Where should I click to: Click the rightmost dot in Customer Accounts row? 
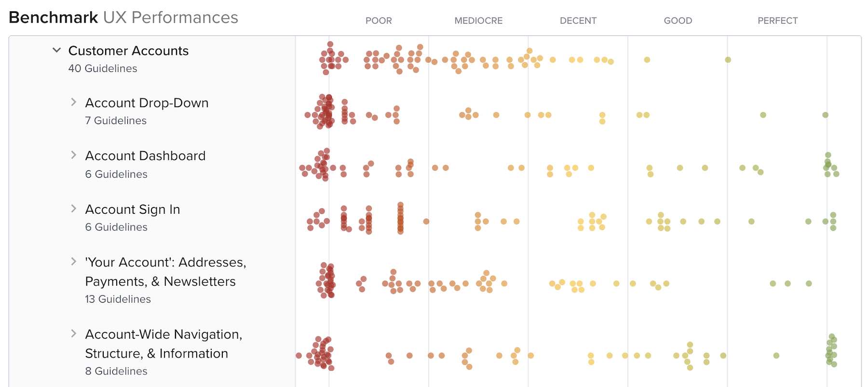728,60
